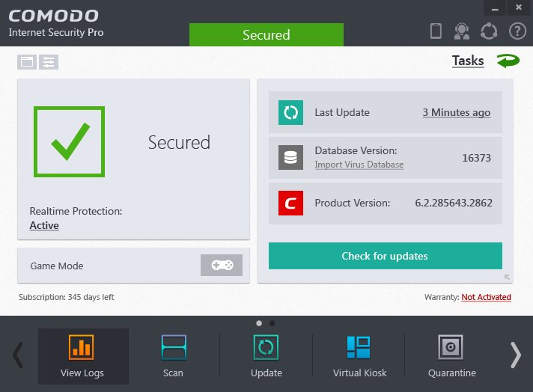Open Import Virus Database link
Image resolution: width=533 pixels, height=392 pixels.
click(359, 165)
